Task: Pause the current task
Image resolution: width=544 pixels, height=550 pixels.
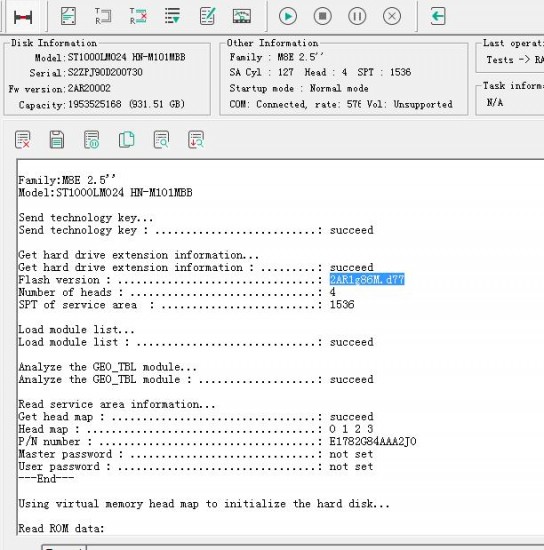Action: 357,16
